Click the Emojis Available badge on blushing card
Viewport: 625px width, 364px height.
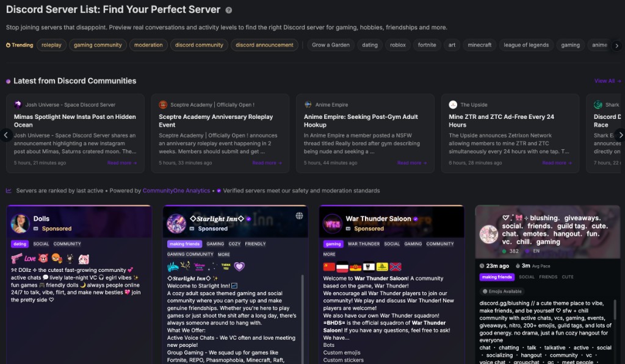click(502, 291)
